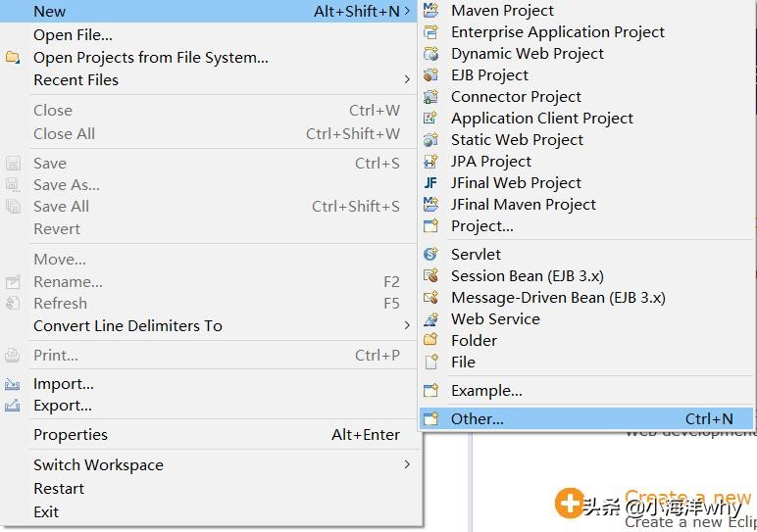Click the 'Create a new' welcome page link
This screenshot has width=757, height=532.
[x=687, y=497]
